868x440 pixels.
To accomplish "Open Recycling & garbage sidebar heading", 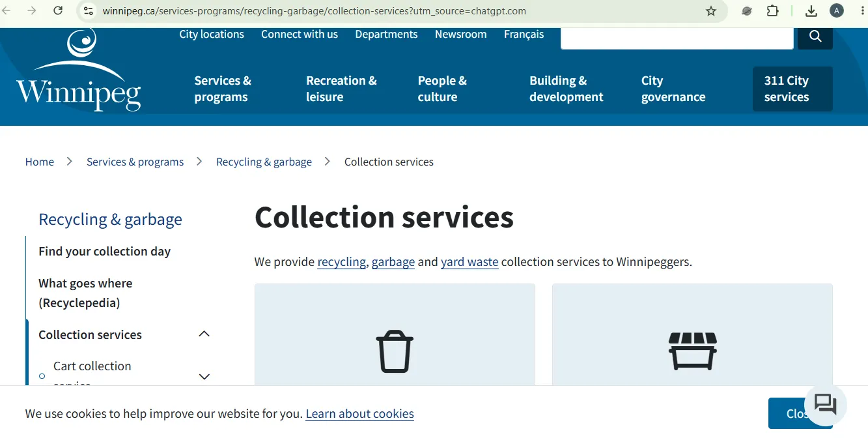I will click(110, 220).
